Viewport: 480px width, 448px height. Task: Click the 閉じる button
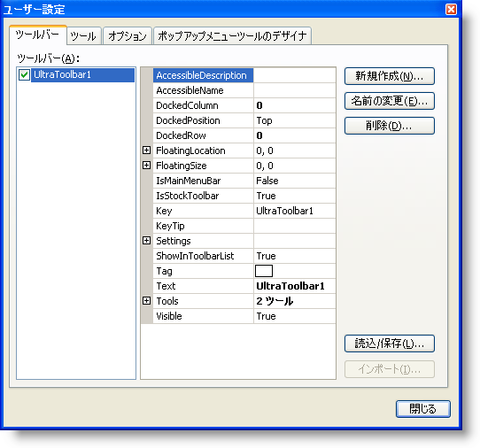pyautogui.click(x=423, y=409)
